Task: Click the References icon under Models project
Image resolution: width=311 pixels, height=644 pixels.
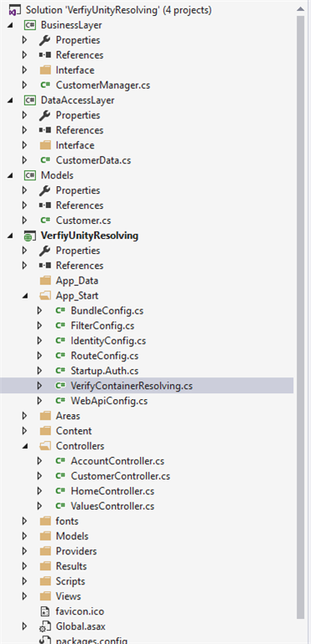Action: point(45,205)
